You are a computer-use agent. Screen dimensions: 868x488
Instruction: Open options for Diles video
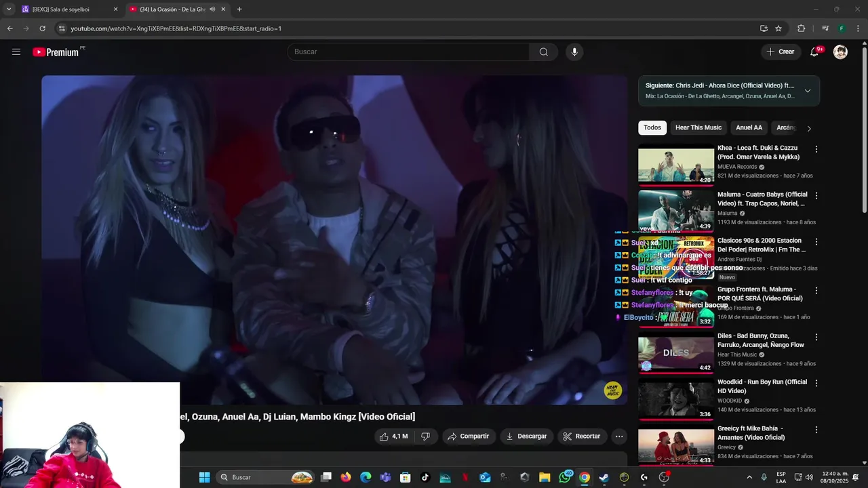click(x=816, y=337)
